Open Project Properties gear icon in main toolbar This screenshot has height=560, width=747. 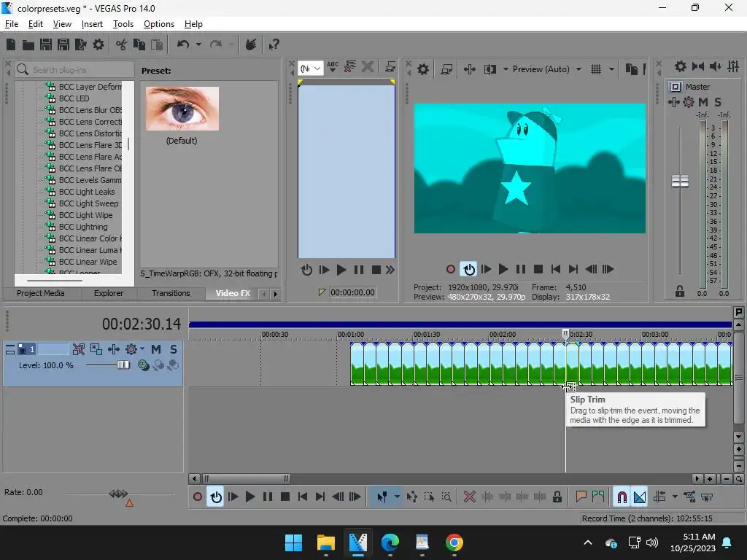[x=98, y=44]
